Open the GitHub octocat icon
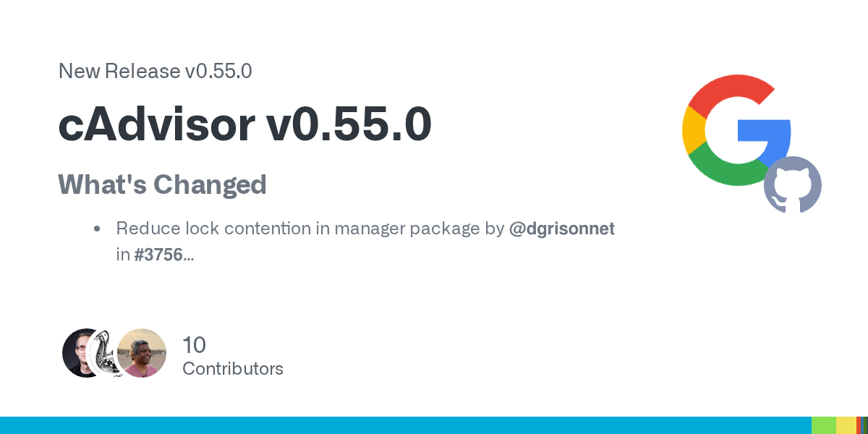Screen dimensions: 868x434 (x=793, y=184)
